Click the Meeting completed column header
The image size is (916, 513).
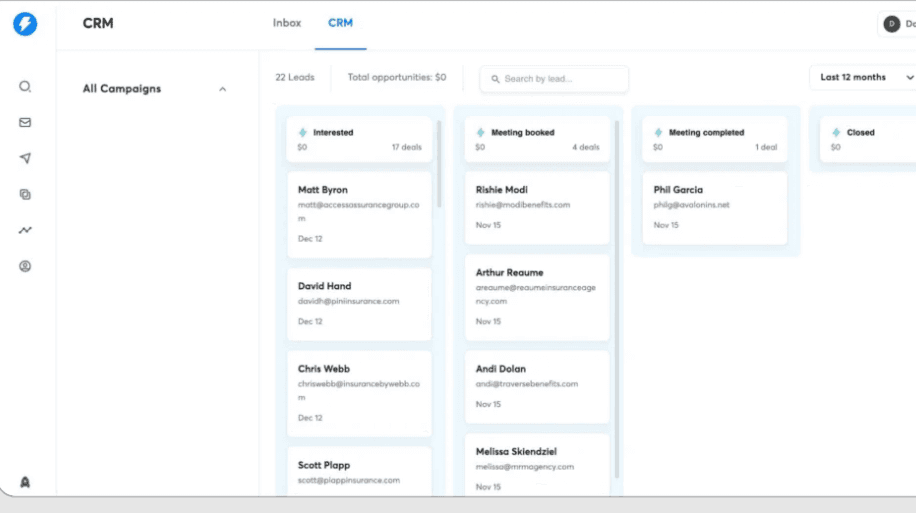pos(715,139)
